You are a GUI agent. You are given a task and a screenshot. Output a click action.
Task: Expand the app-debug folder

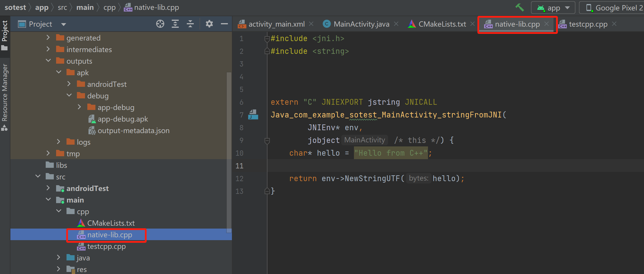(80, 107)
